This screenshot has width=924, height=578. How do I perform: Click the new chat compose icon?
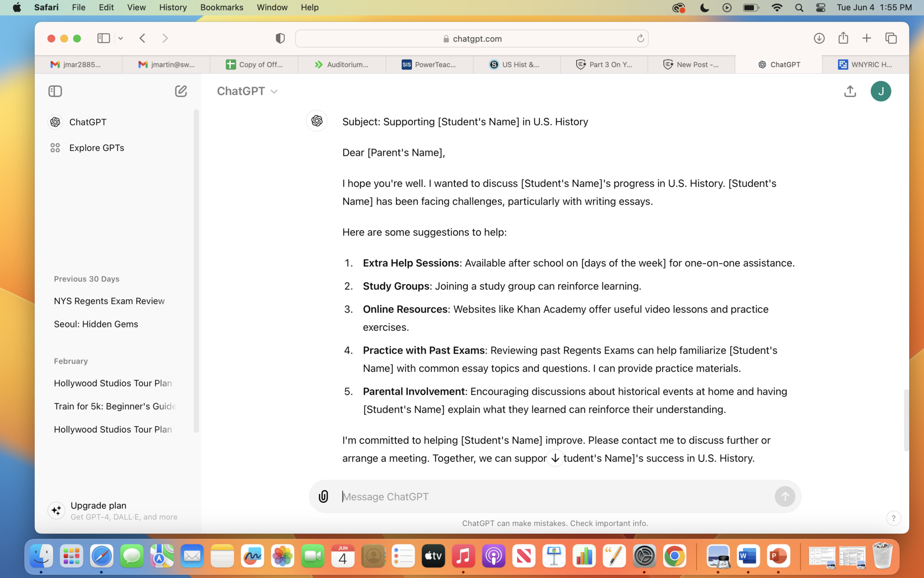pos(180,91)
